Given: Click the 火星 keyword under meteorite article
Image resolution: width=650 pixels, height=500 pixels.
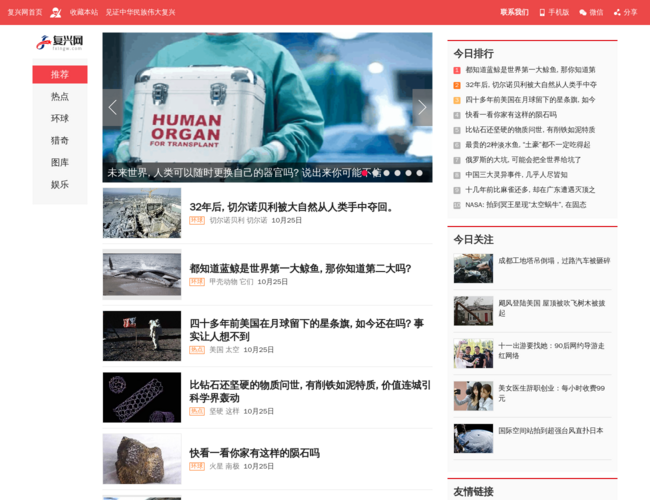Looking at the screenshot, I should (216, 466).
